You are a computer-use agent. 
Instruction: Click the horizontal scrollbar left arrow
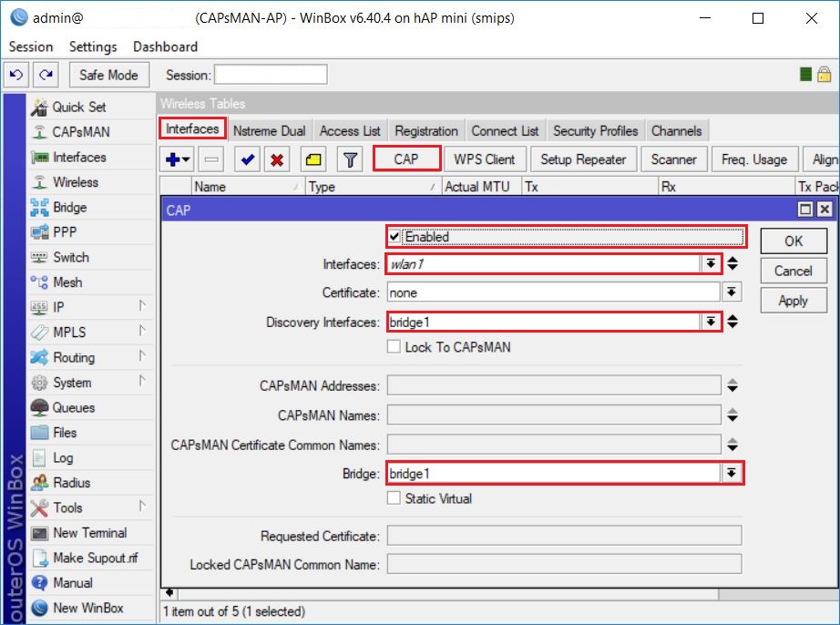click(169, 593)
